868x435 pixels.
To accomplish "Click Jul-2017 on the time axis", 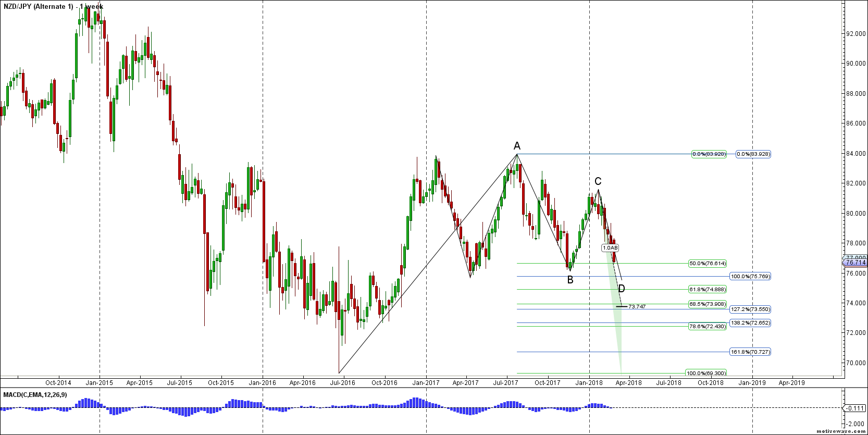I will coord(506,383).
